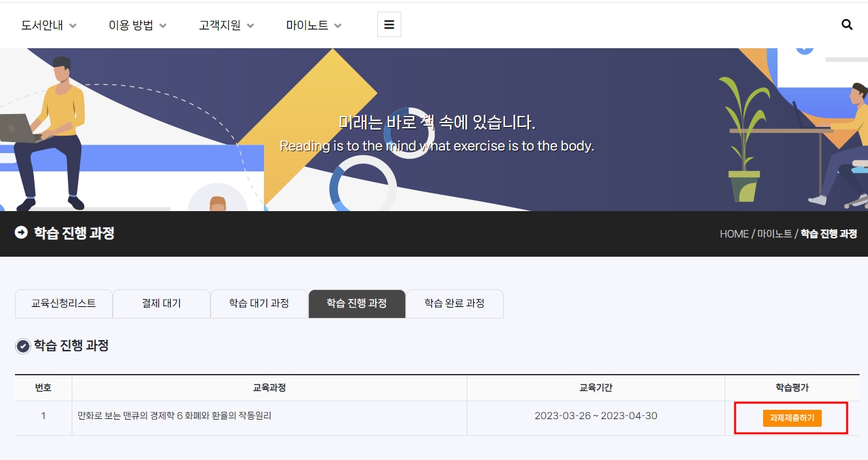Select the 결제 대기 tab
Image resolution: width=868 pixels, height=460 pixels.
[161, 304]
